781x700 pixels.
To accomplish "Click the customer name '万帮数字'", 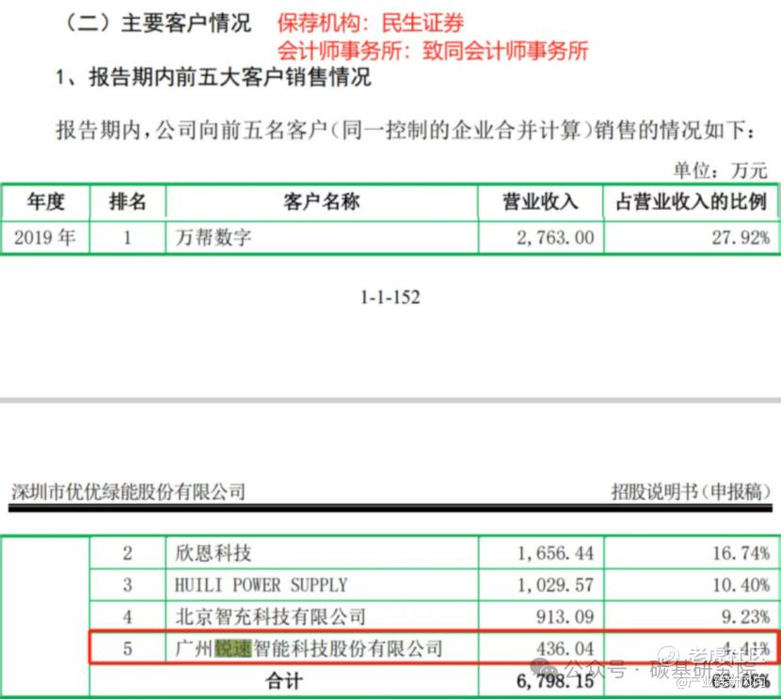I will pos(214,237).
